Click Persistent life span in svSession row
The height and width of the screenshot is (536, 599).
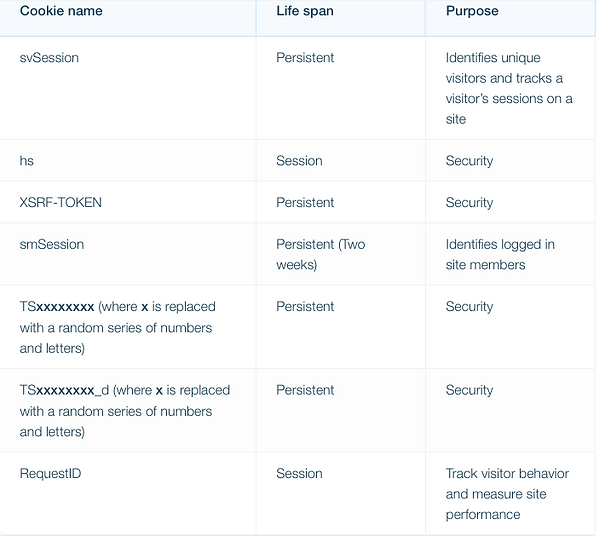tap(305, 58)
